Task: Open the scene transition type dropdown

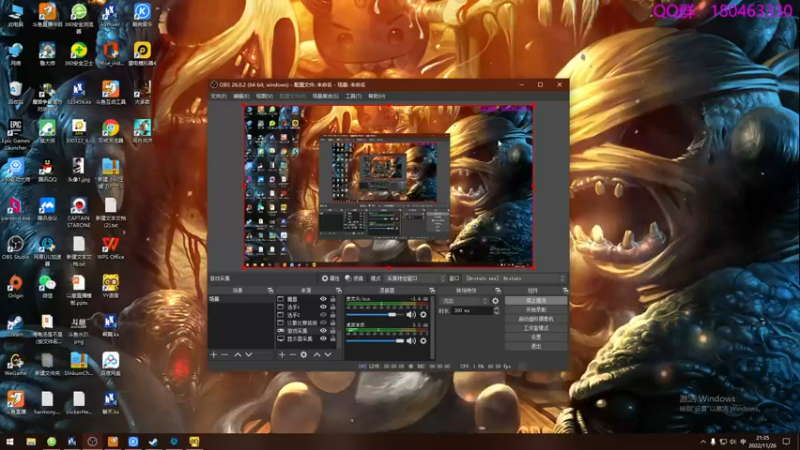Action: 464,301
